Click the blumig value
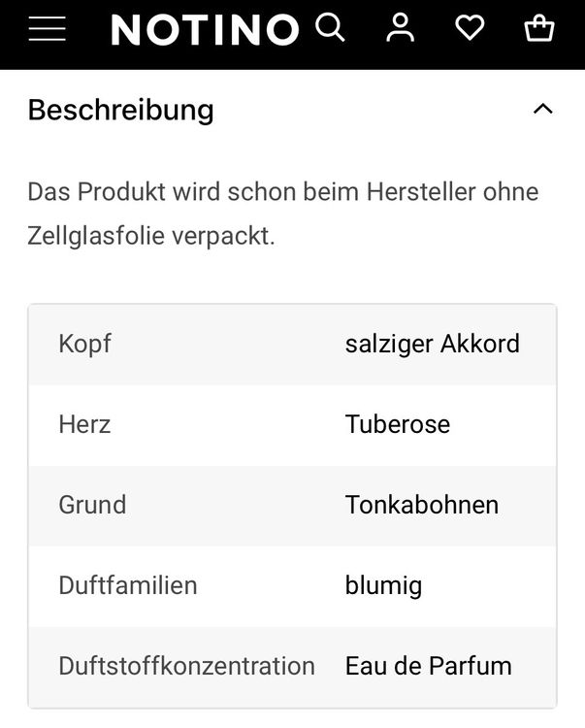Screen dimensions: 585x728 [x=383, y=586]
